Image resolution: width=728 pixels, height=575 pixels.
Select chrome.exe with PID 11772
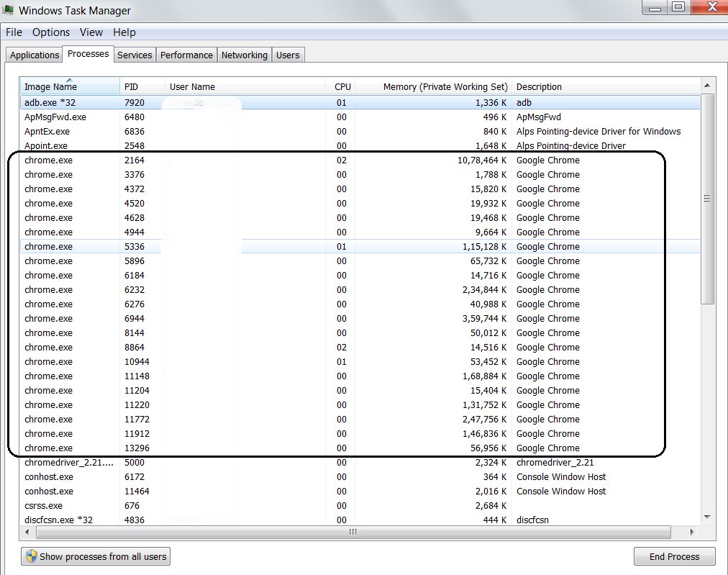pos(360,420)
